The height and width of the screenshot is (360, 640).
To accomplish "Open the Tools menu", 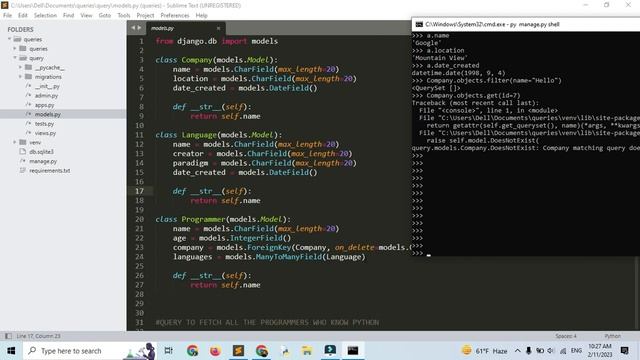I will [x=124, y=15].
